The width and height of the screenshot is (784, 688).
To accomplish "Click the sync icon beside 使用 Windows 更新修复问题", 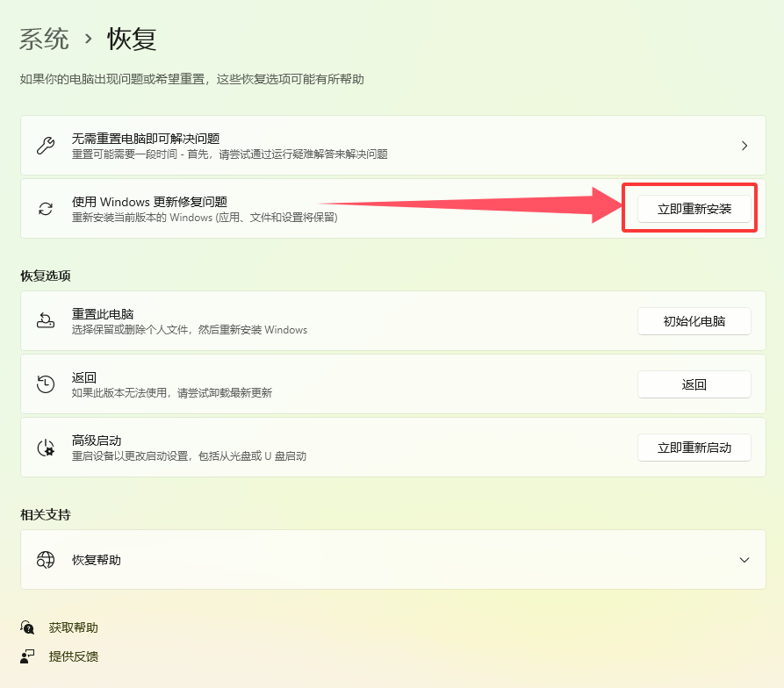I will pos(47,208).
